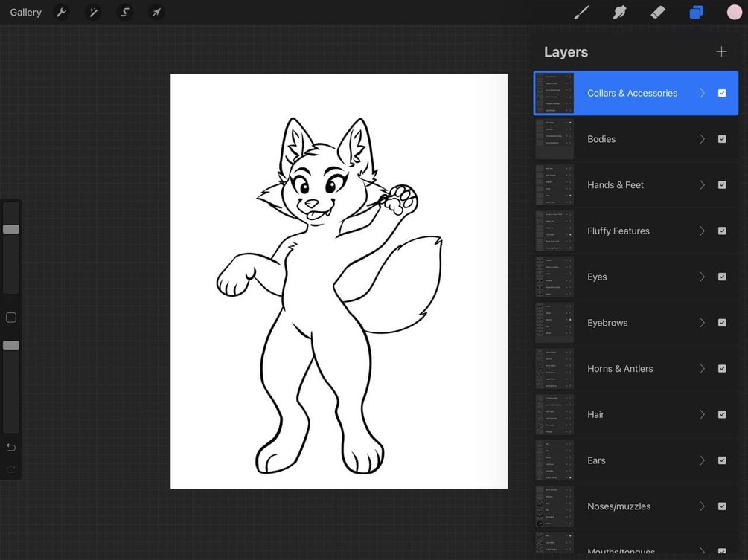Expand the Noses/muzzles group chevron
The width and height of the screenshot is (748, 560).
pos(702,506)
